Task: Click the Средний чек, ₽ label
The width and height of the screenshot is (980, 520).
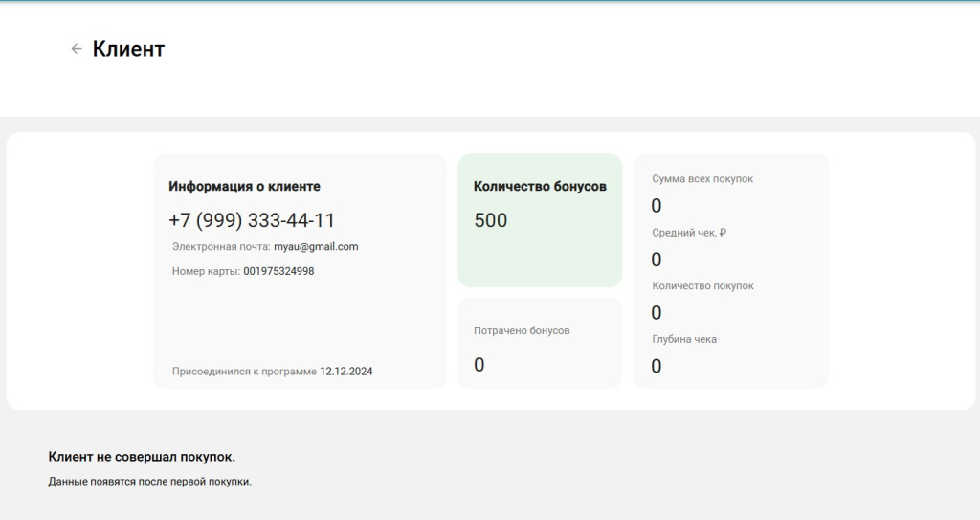Action: pos(689,233)
